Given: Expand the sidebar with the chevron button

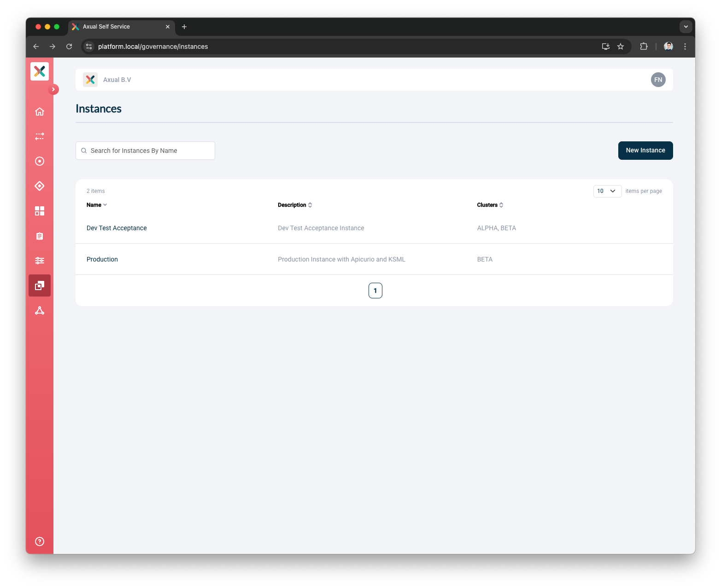Looking at the screenshot, I should pos(53,89).
